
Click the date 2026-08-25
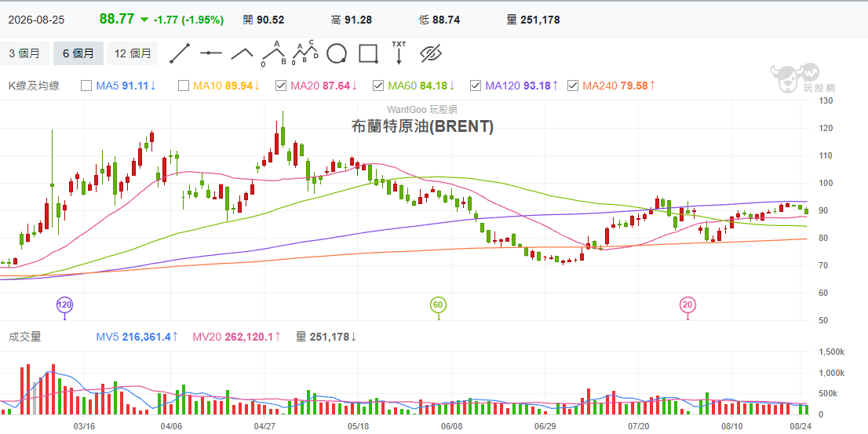pos(36,20)
